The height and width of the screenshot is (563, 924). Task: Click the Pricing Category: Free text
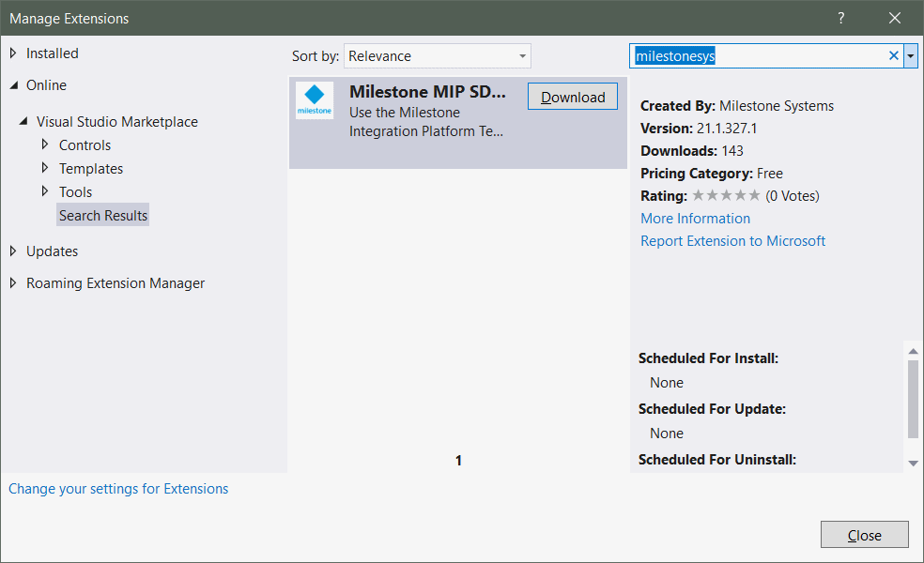[712, 174]
